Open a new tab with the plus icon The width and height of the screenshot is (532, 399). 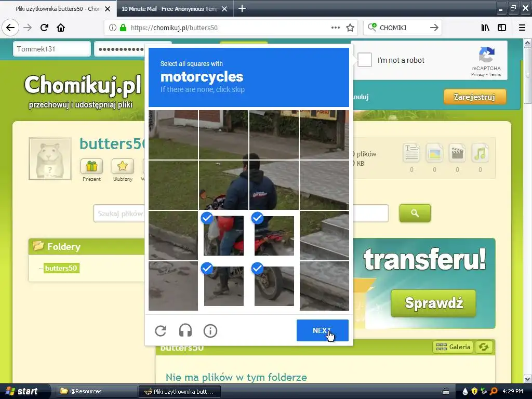click(242, 8)
